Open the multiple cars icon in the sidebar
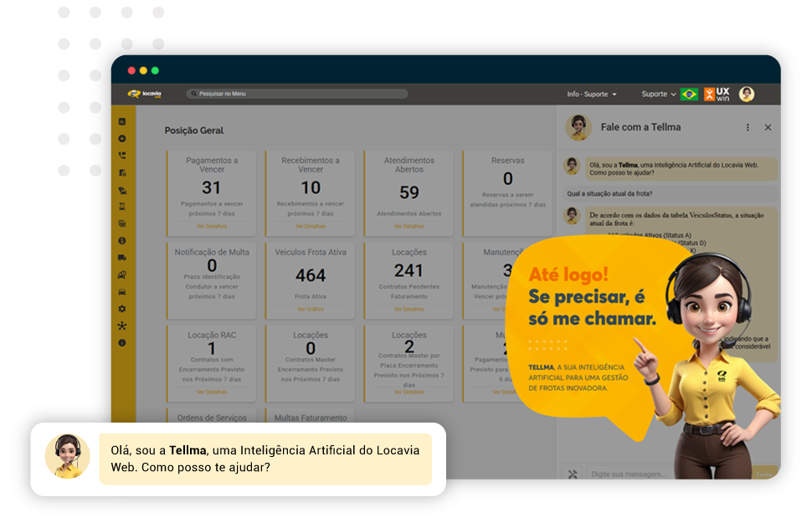 coord(122,190)
